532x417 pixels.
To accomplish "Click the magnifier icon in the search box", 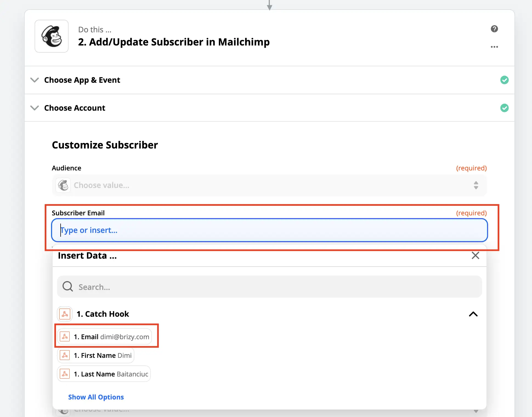I will 67,287.
